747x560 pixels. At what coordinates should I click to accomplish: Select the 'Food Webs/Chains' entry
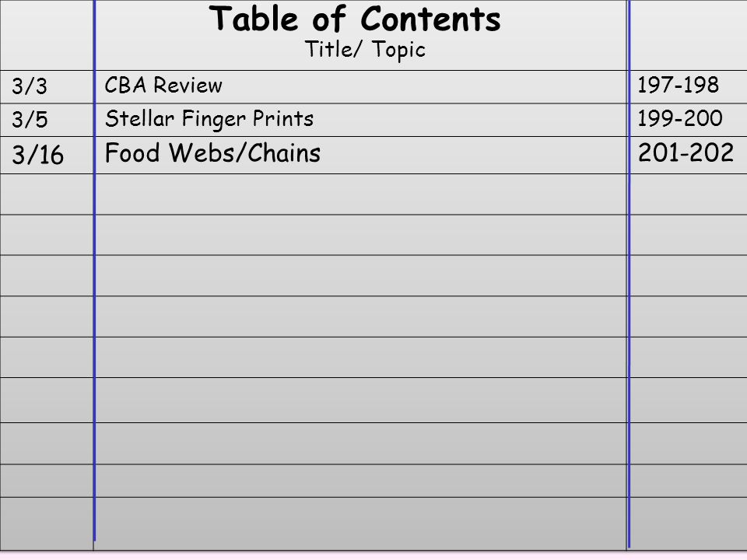tap(212, 153)
